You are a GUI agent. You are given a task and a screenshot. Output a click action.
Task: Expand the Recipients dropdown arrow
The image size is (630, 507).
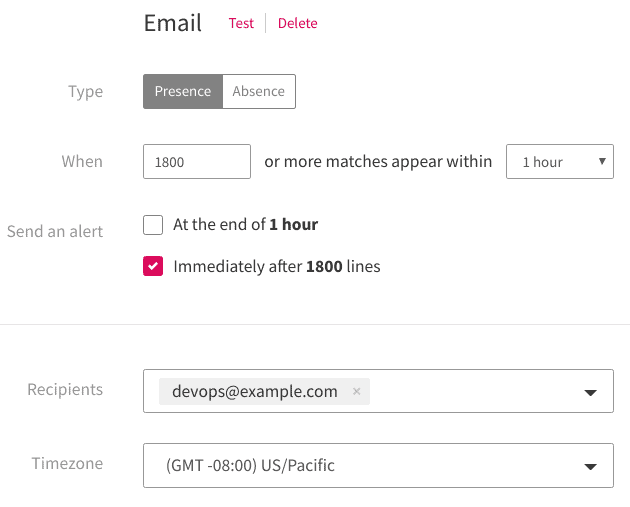pos(590,392)
